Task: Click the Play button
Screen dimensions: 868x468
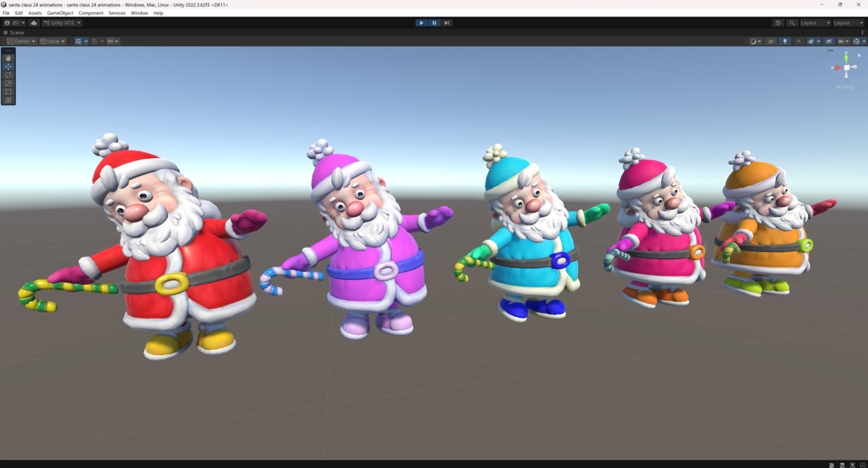Action: pos(422,22)
